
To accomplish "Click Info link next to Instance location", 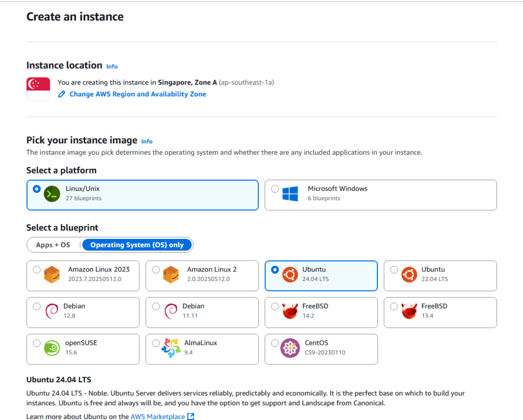I will click(112, 66).
